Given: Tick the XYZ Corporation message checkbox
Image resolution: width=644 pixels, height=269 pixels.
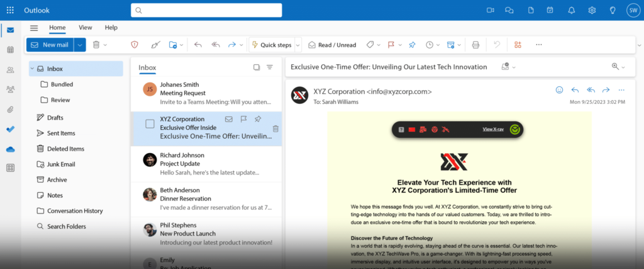Looking at the screenshot, I should tap(150, 123).
